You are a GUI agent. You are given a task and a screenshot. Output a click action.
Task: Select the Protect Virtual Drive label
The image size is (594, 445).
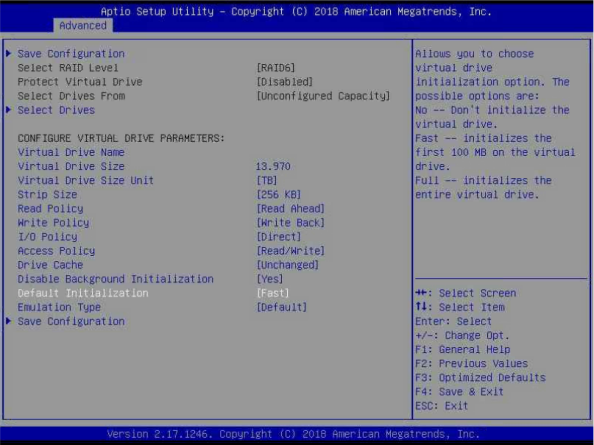pos(80,82)
